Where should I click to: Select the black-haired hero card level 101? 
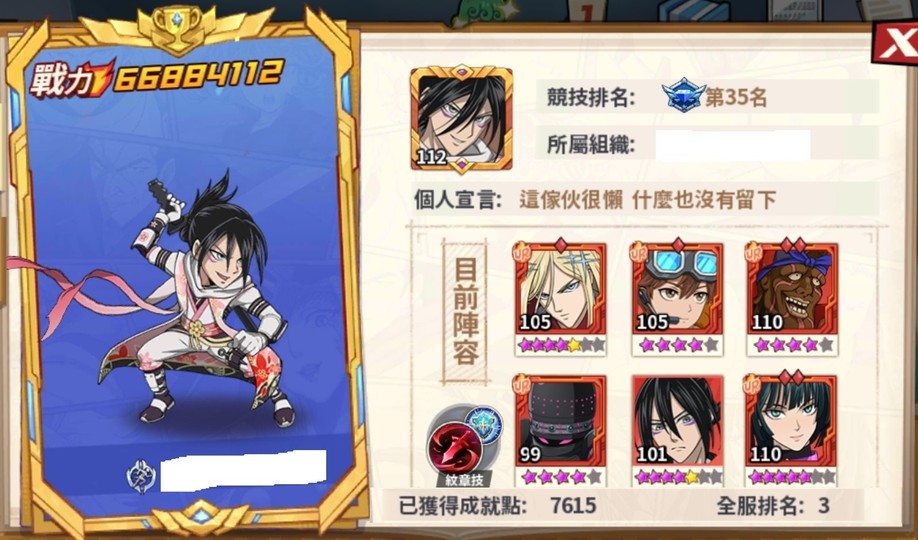click(677, 430)
